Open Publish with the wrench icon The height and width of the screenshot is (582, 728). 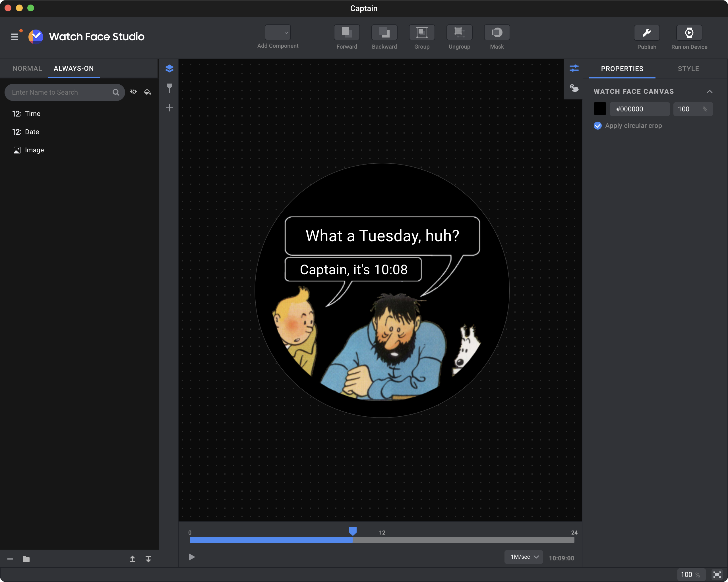(646, 33)
